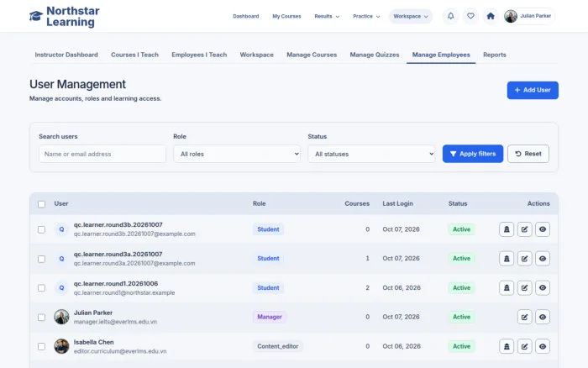The width and height of the screenshot is (588, 368).
Task: Tick the select-all checkbox in table header
Action: [x=42, y=204]
